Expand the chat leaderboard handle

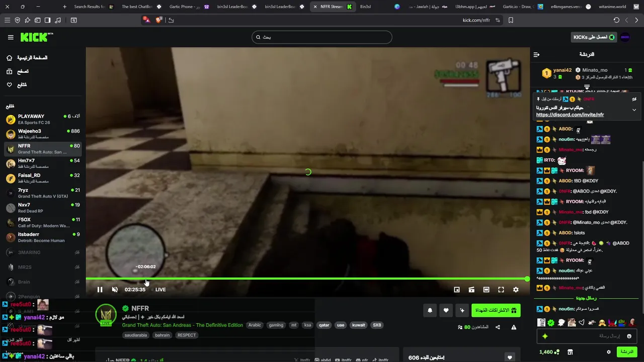coord(587,87)
